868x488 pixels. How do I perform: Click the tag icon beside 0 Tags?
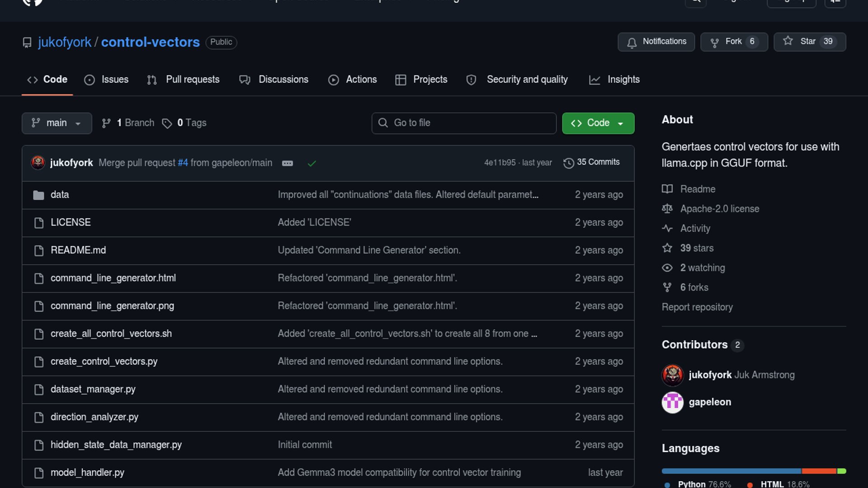tap(167, 123)
